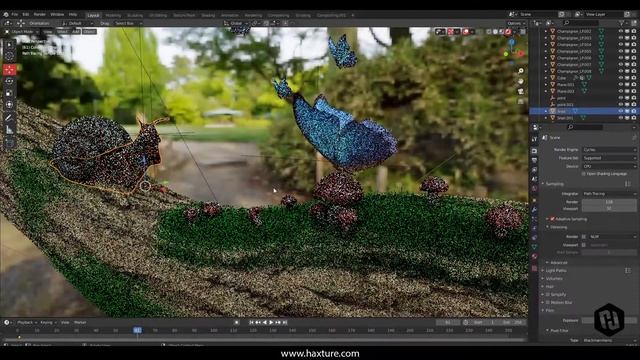640x360 pixels.
Task: Switch to the Layout workspace tab
Action: coord(93,15)
